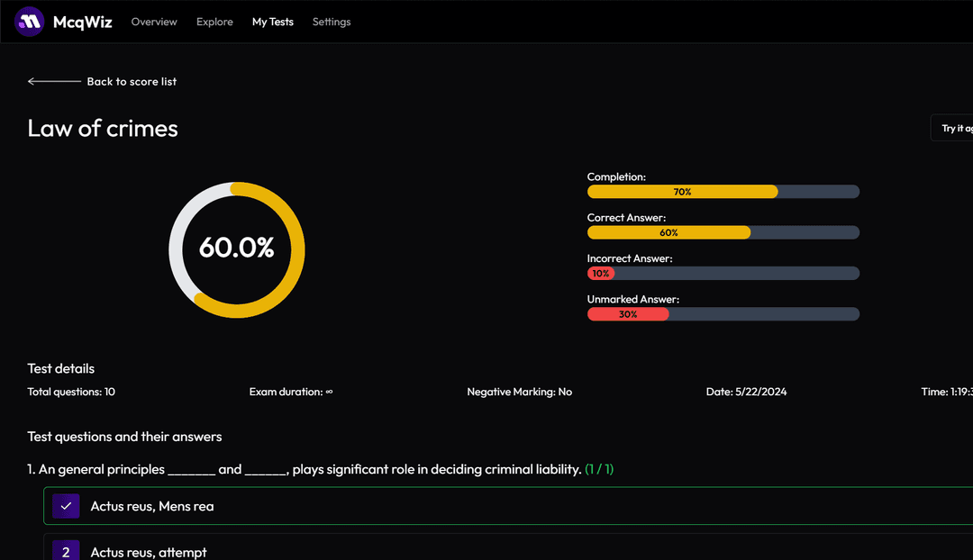The width and height of the screenshot is (973, 560).
Task: Go back to score list link
Action: tap(132, 81)
